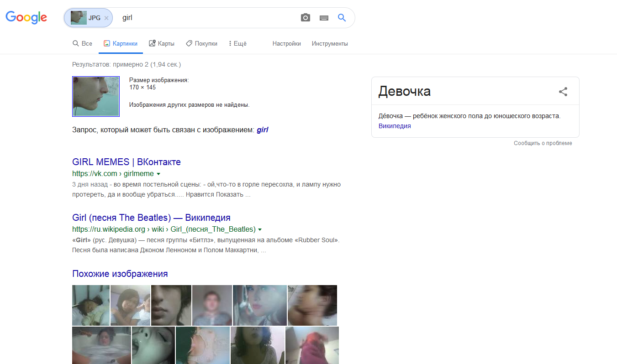Click the Google logo

(26, 18)
